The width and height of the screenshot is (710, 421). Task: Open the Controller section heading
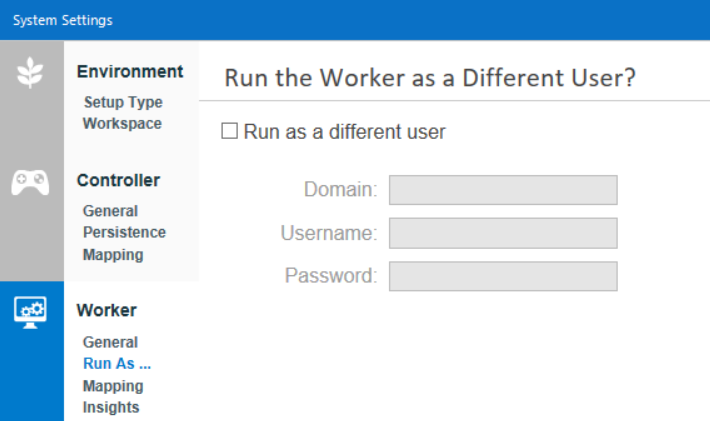coord(118,180)
